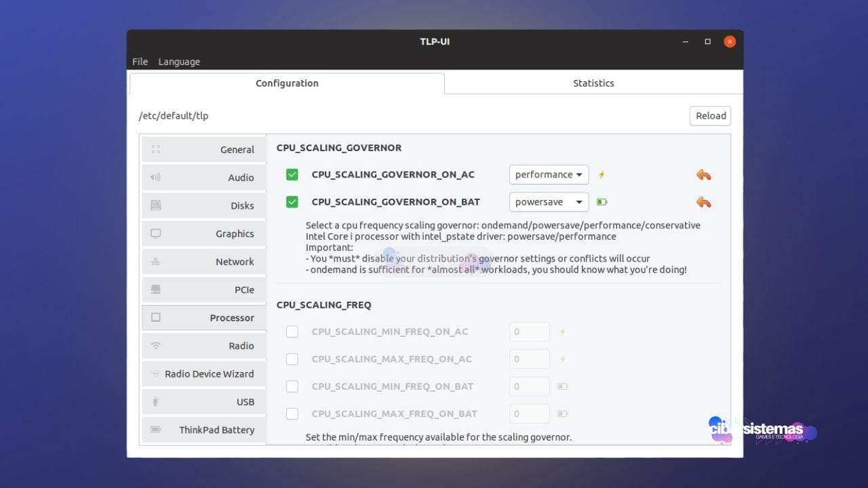Click the Graphics monitor icon in sidebar
868x488 pixels.
156,234
